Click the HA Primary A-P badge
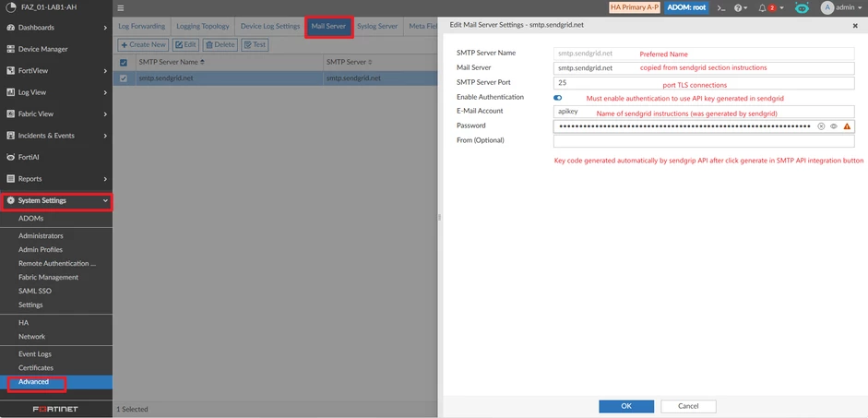 (635, 8)
